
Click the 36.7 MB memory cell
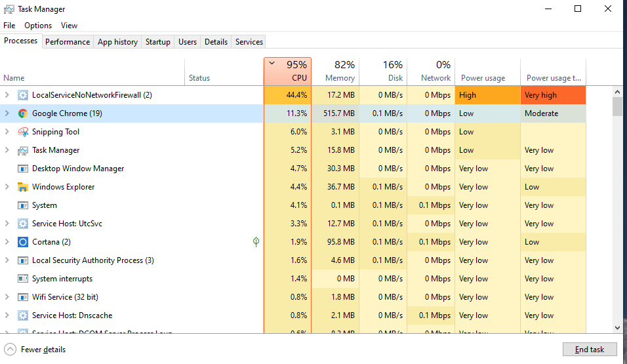click(x=335, y=187)
